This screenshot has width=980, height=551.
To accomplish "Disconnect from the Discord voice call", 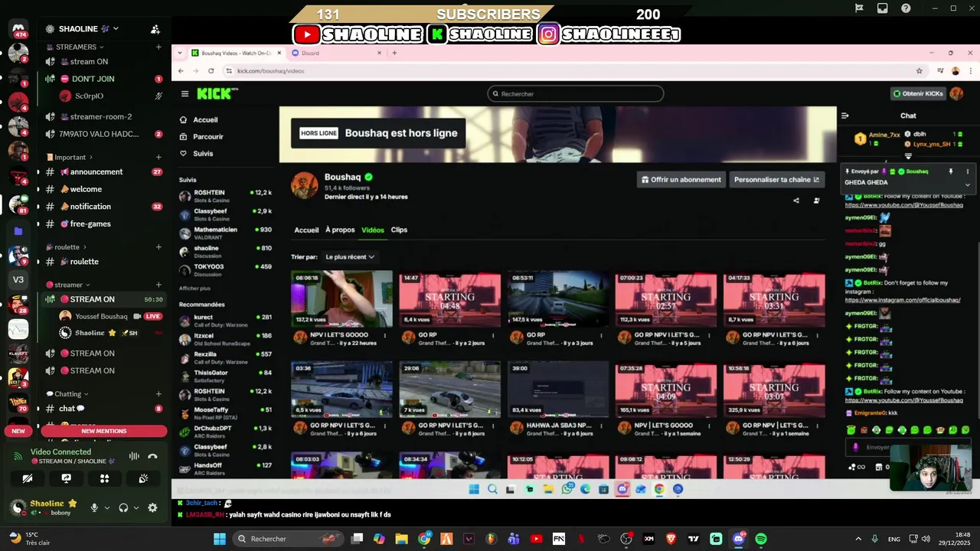I will coord(152,456).
